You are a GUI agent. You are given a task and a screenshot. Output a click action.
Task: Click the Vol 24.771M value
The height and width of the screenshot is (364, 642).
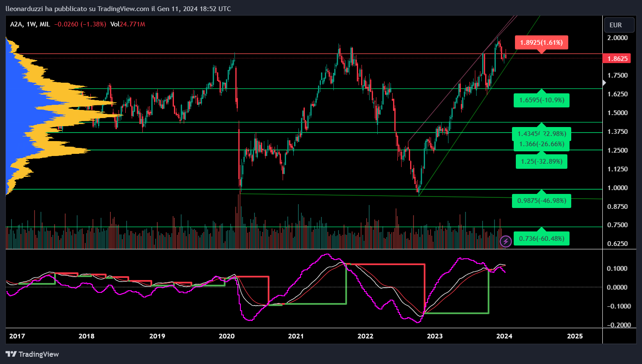pyautogui.click(x=128, y=24)
